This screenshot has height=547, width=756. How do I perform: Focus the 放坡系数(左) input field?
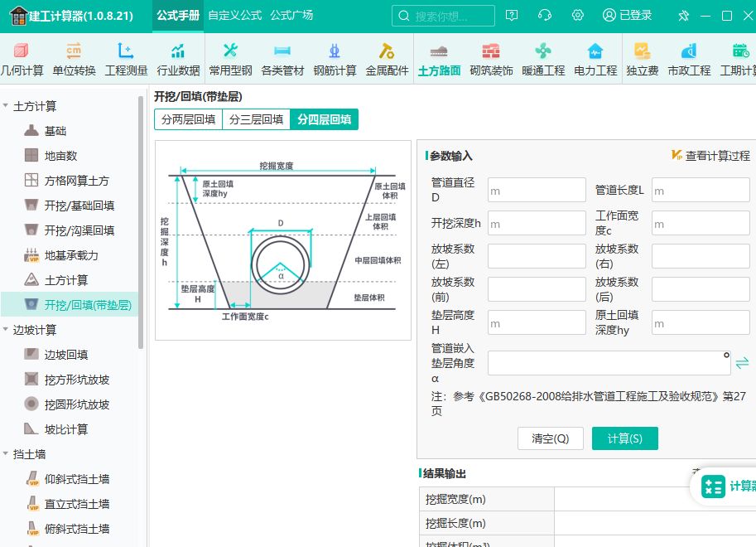(x=537, y=256)
